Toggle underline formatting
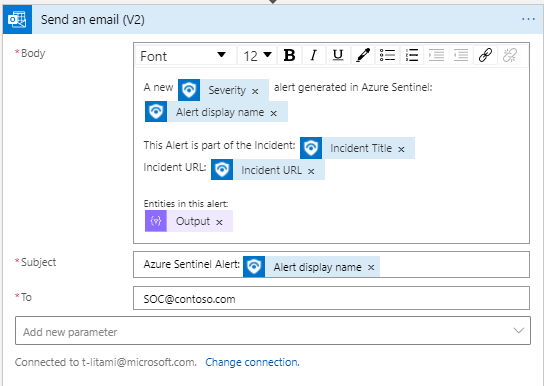 point(338,55)
